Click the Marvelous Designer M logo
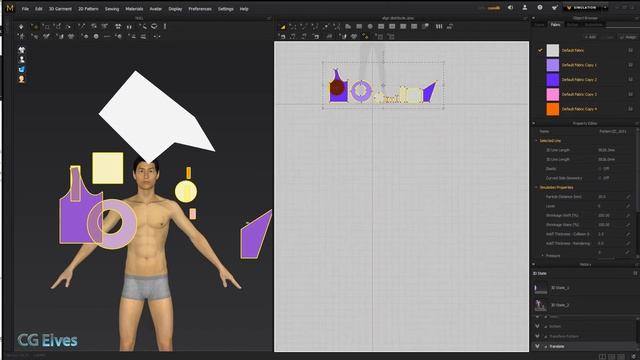640x360 pixels. (x=10, y=8)
